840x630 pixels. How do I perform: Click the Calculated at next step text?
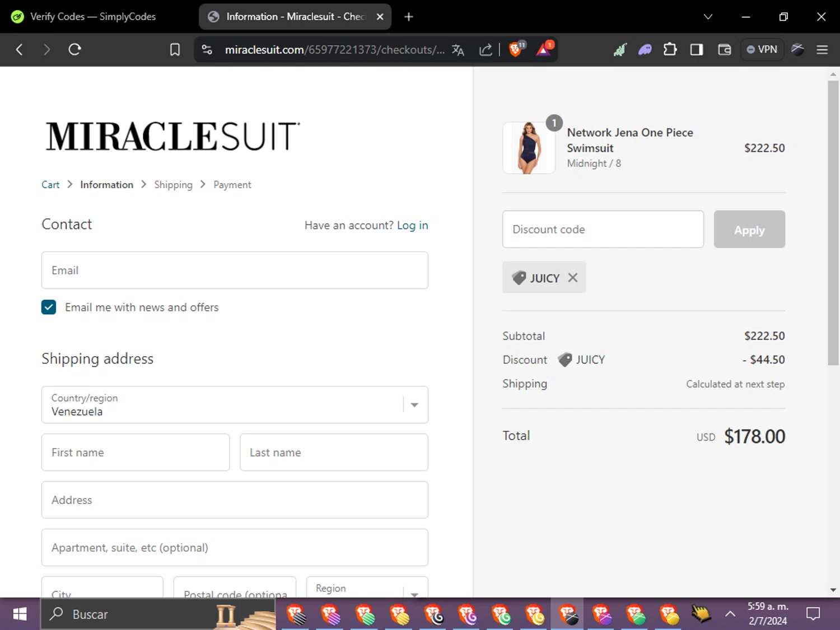735,384
